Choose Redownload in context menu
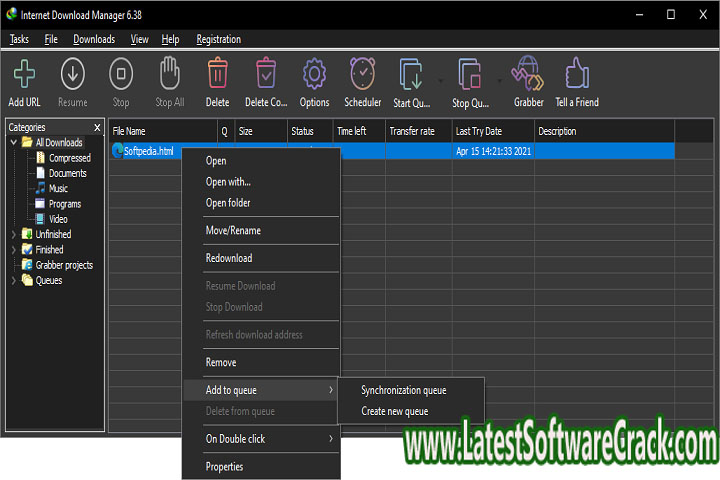The height and width of the screenshot is (480, 720). coord(261,258)
